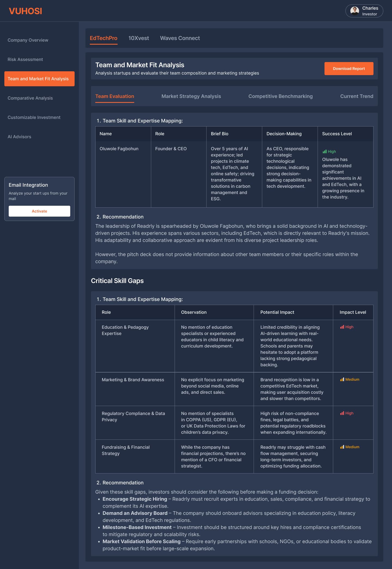Screen dimensions: 392x569
Task: Open the Current Trend tab
Action: coord(357,96)
